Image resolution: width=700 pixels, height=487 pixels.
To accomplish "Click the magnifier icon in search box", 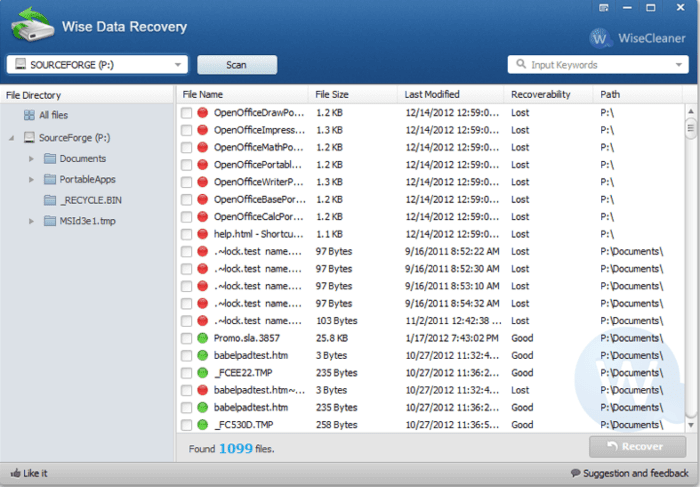I will coord(521,64).
